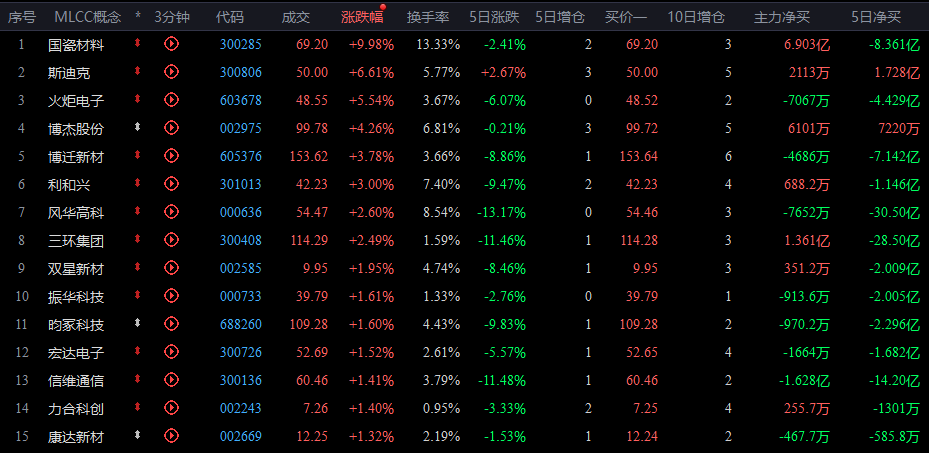
Task: Select the stock name 风华高科
Action: point(76,213)
